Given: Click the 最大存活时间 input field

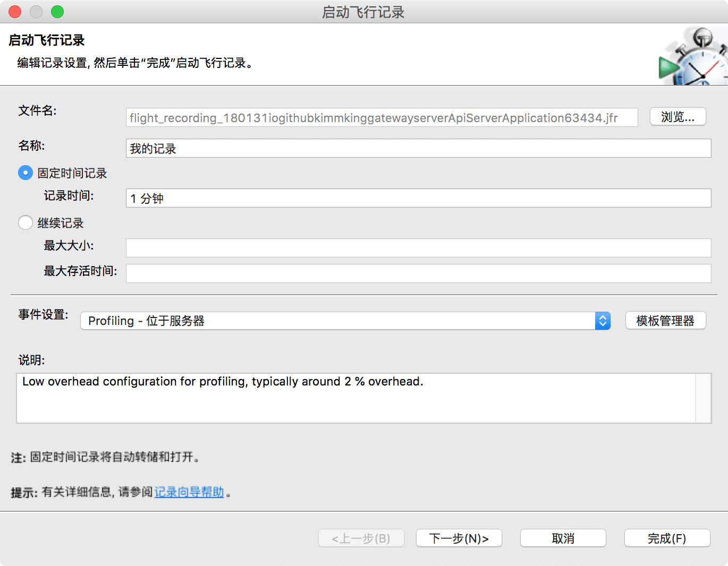Looking at the screenshot, I should click(418, 273).
